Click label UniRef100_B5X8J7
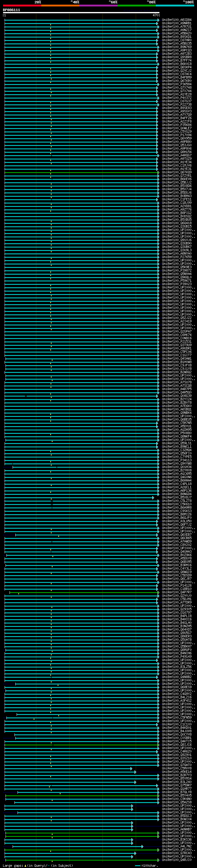This screenshot has height=868, width=197. tap(177, 497)
